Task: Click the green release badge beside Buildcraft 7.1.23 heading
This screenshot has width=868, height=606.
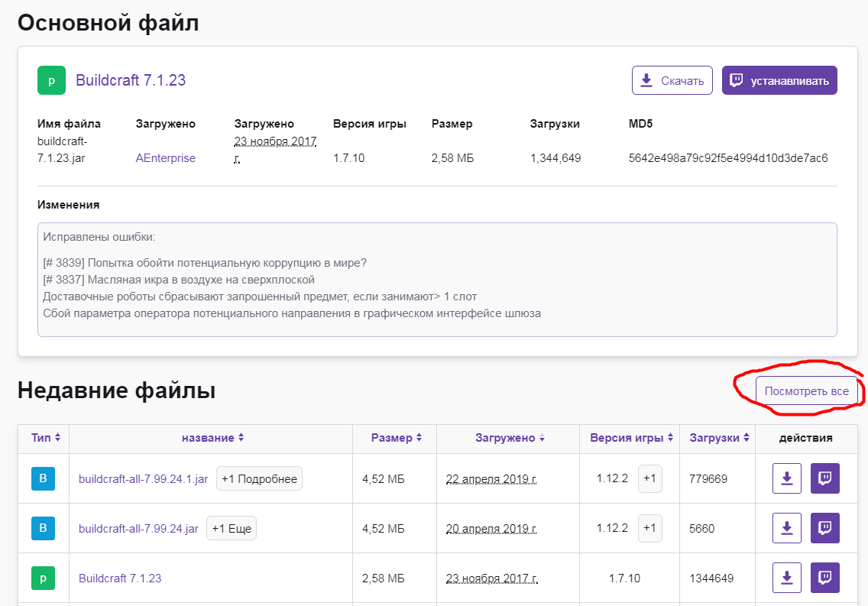Action: click(51, 80)
